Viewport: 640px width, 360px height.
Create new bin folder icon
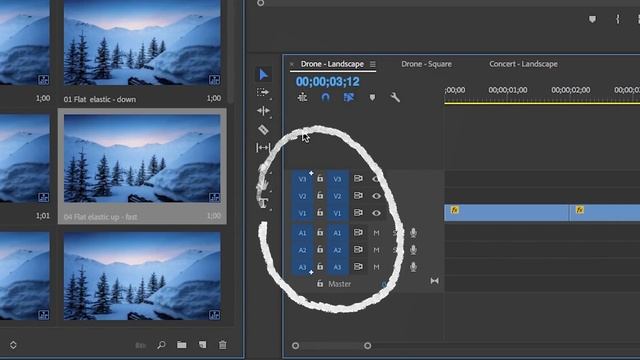tap(182, 345)
